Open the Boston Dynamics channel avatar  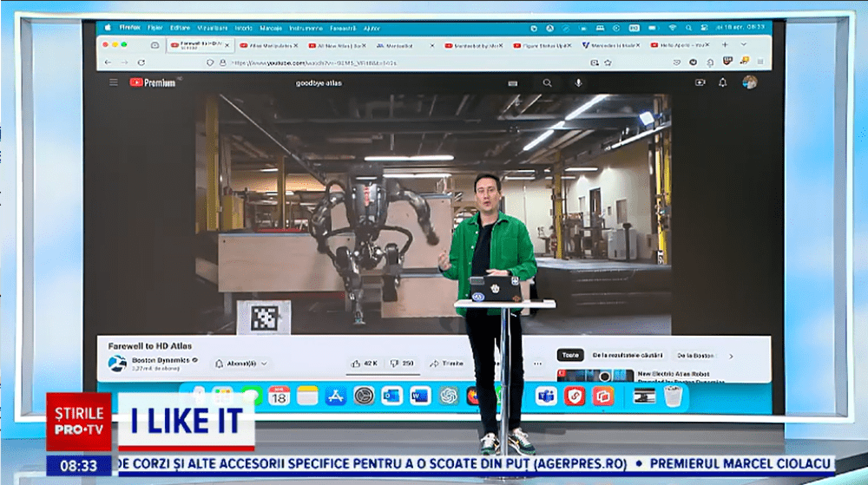coord(117,364)
